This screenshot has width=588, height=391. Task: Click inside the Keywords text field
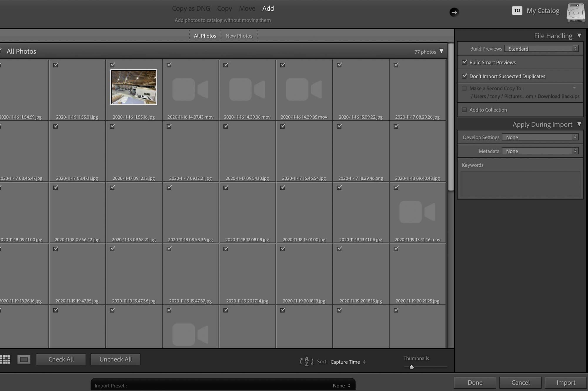[520, 184]
